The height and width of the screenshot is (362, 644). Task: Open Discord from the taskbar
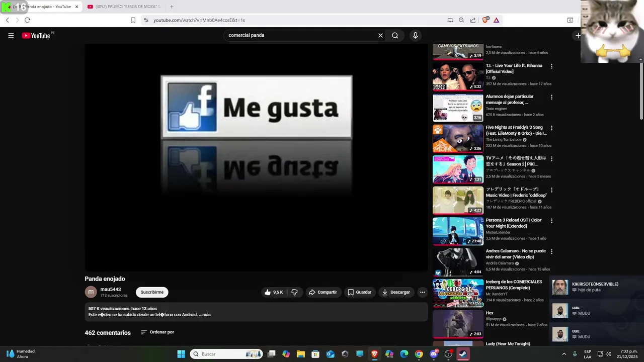[434, 354]
